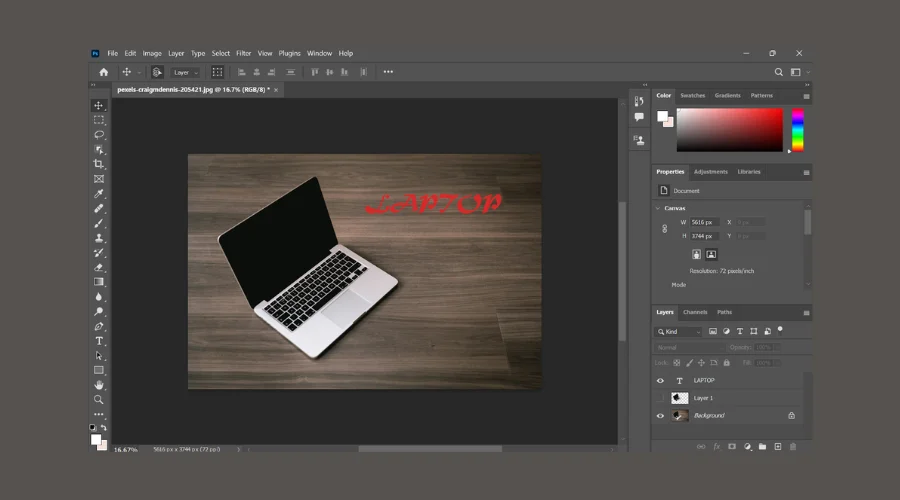Toggle filter for adjustment layers
This screenshot has width=900, height=500.
pyautogui.click(x=726, y=331)
